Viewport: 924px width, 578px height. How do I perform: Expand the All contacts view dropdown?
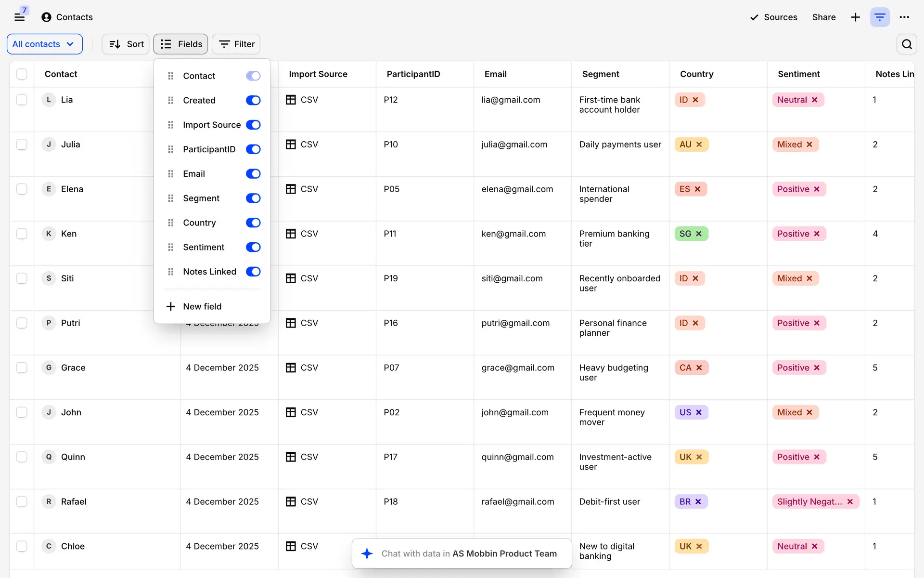[44, 44]
